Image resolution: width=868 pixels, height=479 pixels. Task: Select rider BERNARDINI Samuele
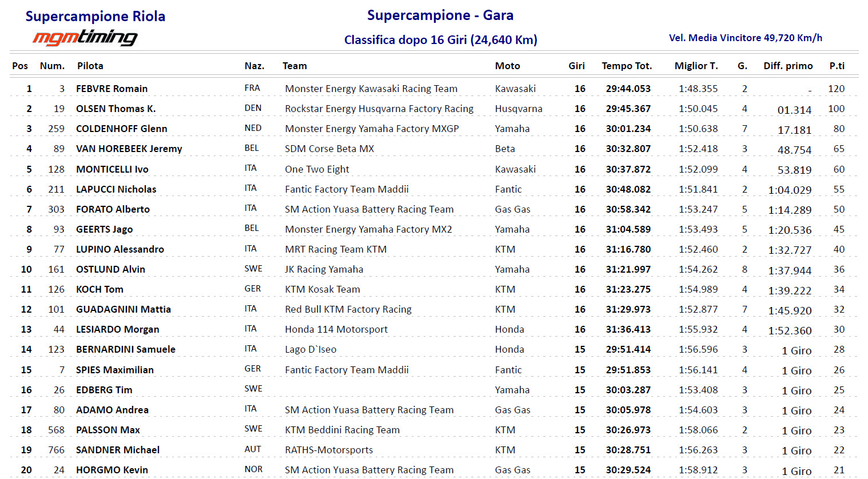point(126,349)
